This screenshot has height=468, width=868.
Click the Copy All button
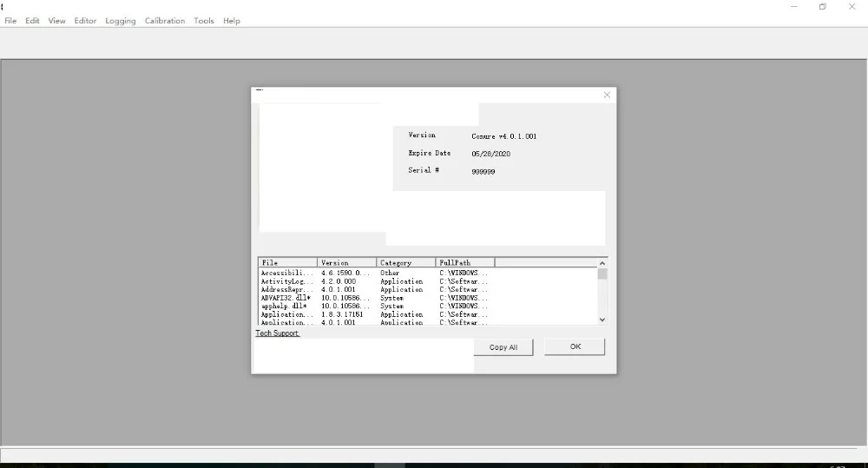tap(503, 347)
